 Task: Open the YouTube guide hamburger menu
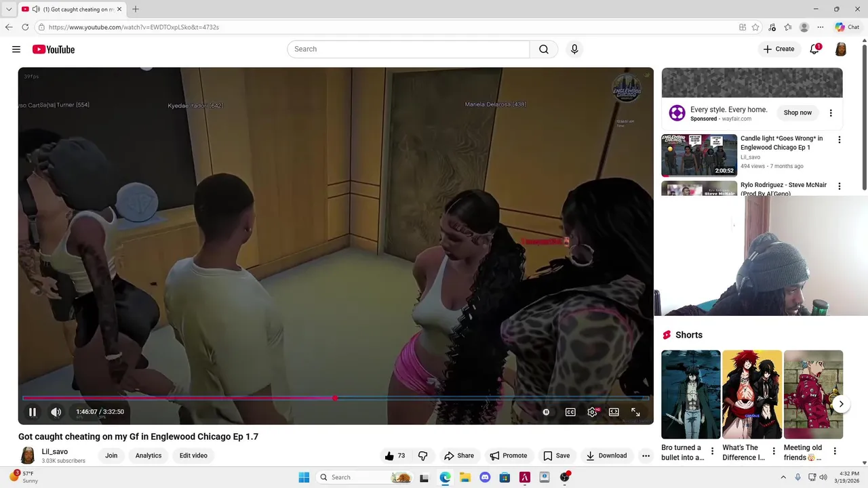click(x=16, y=49)
